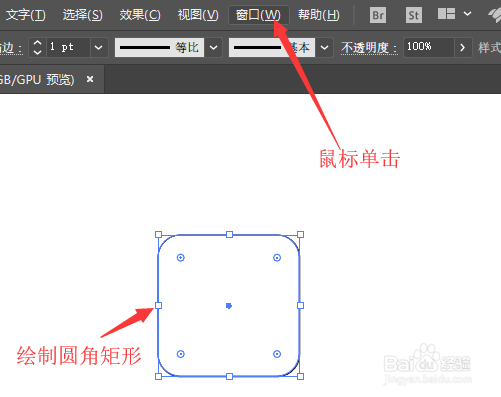Click the 1 pt stroke weight field
501x397 pixels.
tap(68, 48)
